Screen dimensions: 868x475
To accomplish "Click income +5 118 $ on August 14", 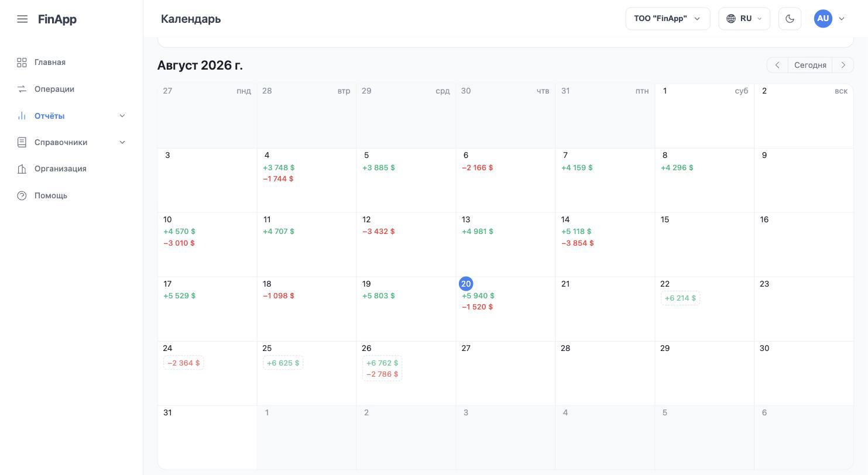I will pyautogui.click(x=577, y=231).
